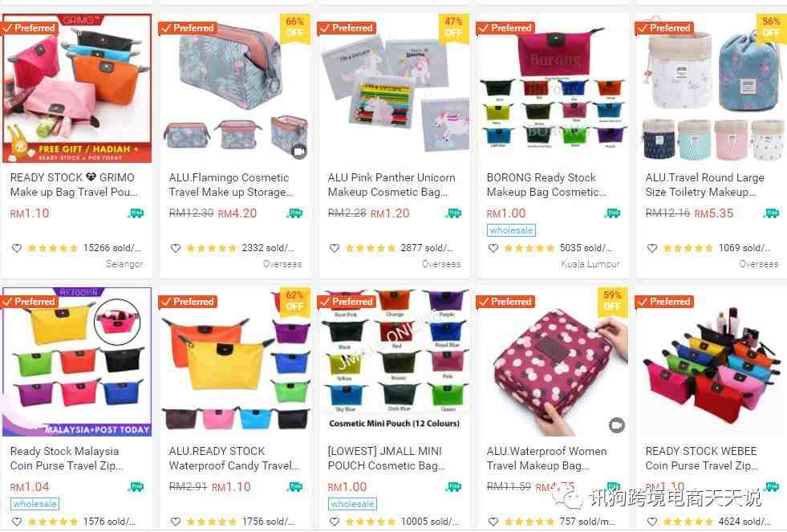Image resolution: width=787 pixels, height=532 pixels.
Task: Open ALU Travel Round Large toiletry bag image
Action: point(711,87)
